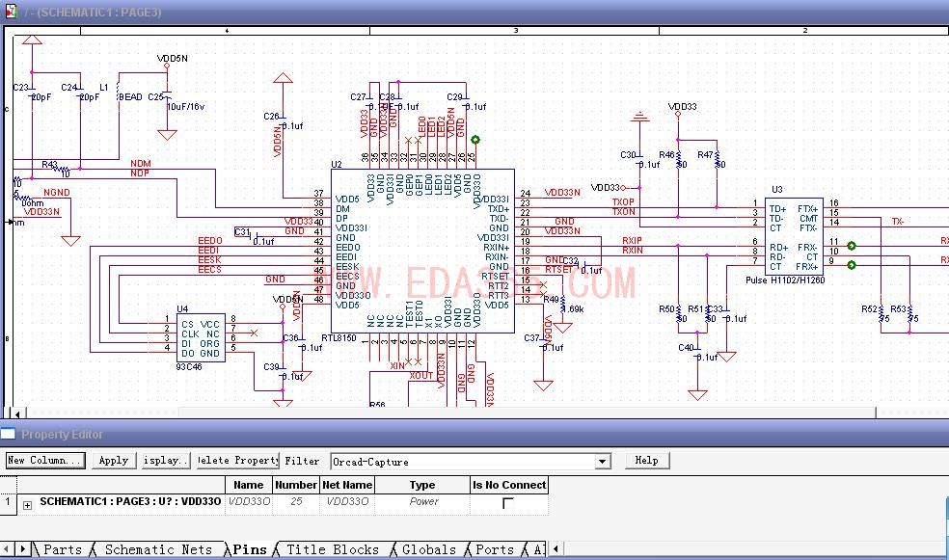The height and width of the screenshot is (560, 949).
Task: Select the L1 BEAD inductor symbol
Action: coord(119,95)
